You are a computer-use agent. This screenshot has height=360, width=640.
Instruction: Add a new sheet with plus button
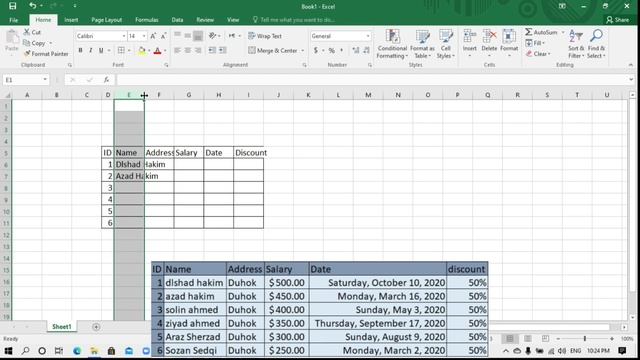coord(96,327)
